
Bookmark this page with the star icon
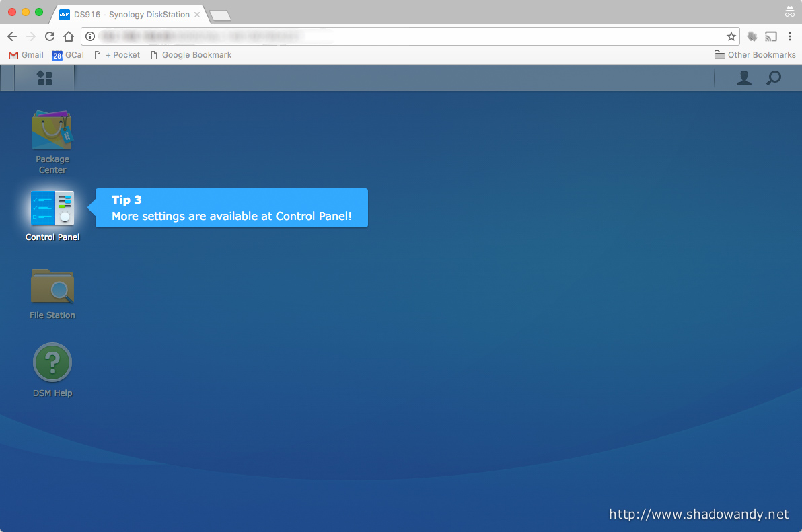pos(731,36)
